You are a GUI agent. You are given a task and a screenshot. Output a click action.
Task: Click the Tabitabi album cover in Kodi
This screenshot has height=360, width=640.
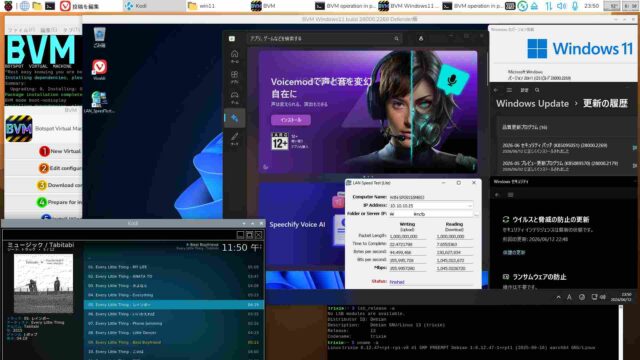pyautogui.click(x=43, y=284)
